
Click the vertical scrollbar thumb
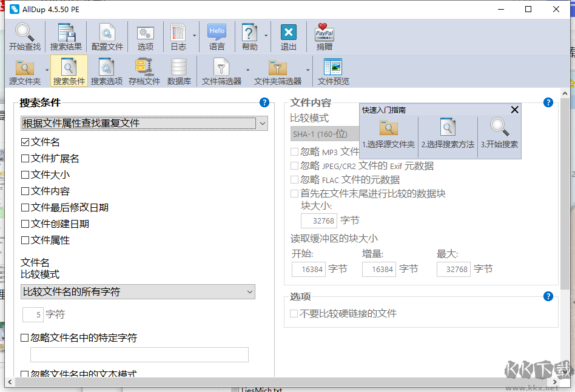(x=565, y=193)
